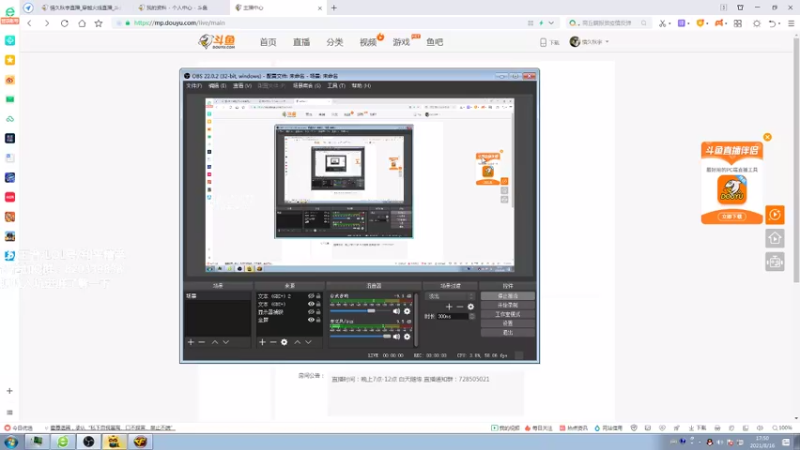Go to Douyu 首页 home page
Viewport: 800px width, 450px height.
tap(268, 42)
